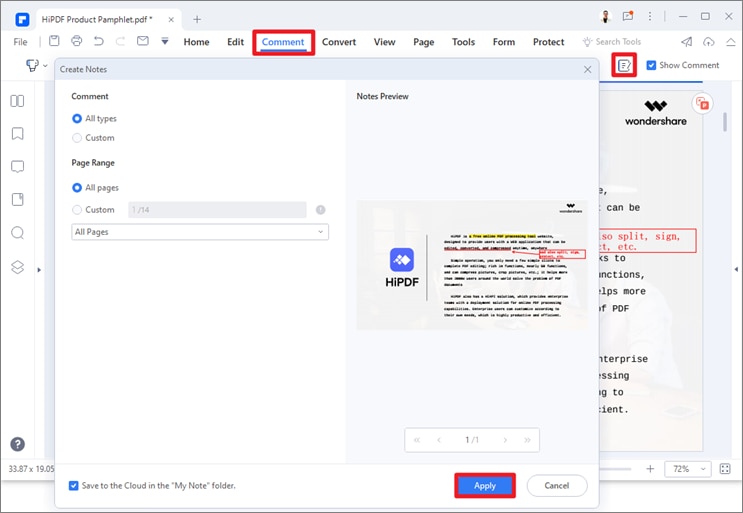Open the bookmarks panel
Viewport: 743px width, 513px height.
pyautogui.click(x=18, y=134)
